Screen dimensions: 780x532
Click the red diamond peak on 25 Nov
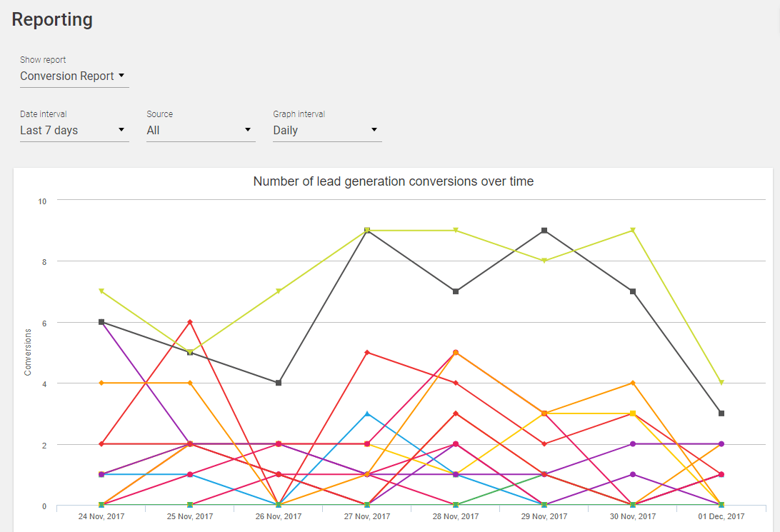[x=190, y=322]
